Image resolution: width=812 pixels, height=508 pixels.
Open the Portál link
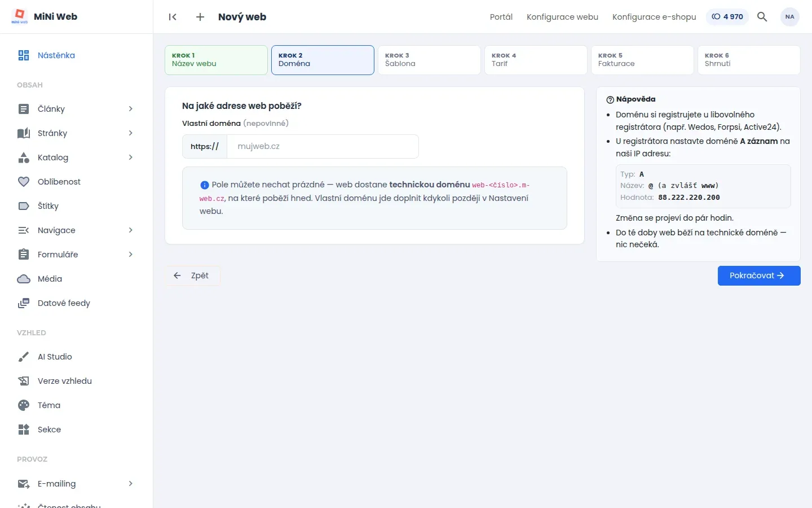point(501,17)
